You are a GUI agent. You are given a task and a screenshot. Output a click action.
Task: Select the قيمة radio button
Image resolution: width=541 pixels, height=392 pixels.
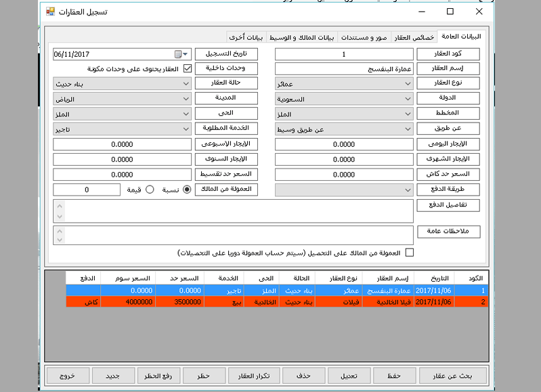point(150,190)
